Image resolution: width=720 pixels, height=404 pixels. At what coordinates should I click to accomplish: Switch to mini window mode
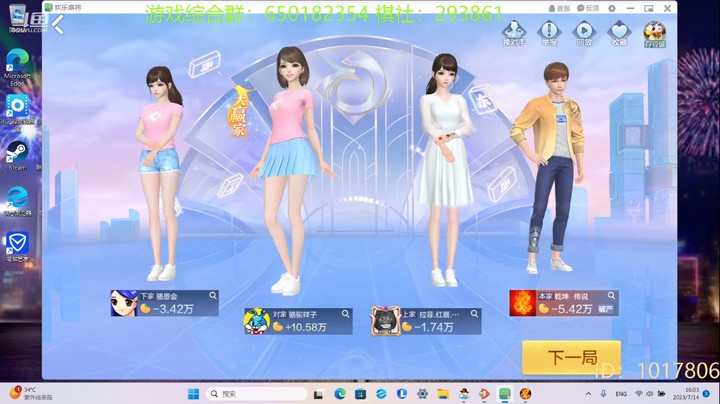pos(648,8)
